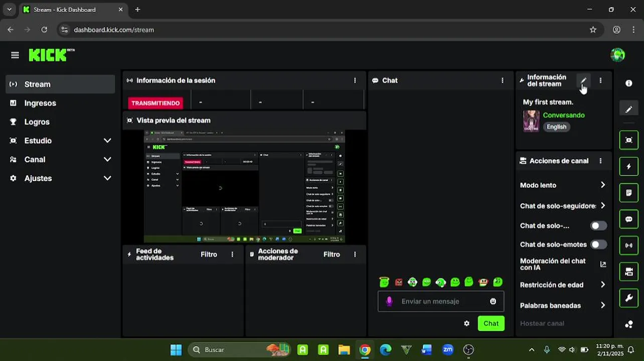Screen dimensions: 644x361
Task: Expand the Ajustes sidebar section
Action: (107, 178)
